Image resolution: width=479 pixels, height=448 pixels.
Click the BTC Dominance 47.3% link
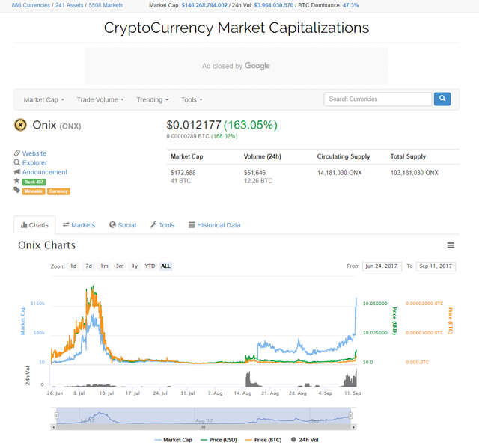point(351,5)
